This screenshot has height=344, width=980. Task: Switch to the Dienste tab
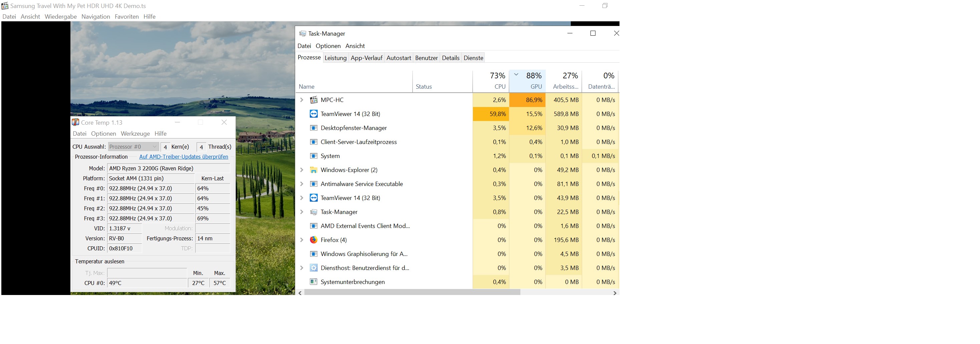click(473, 58)
